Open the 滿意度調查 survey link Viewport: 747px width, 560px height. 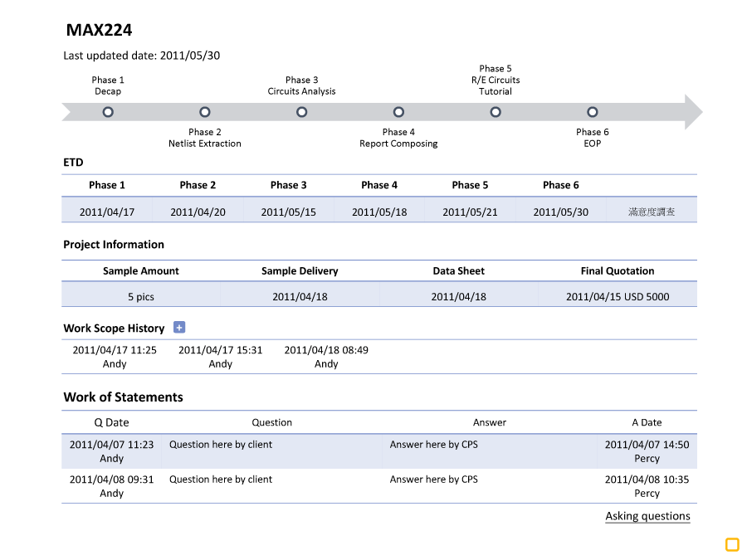[x=652, y=212]
